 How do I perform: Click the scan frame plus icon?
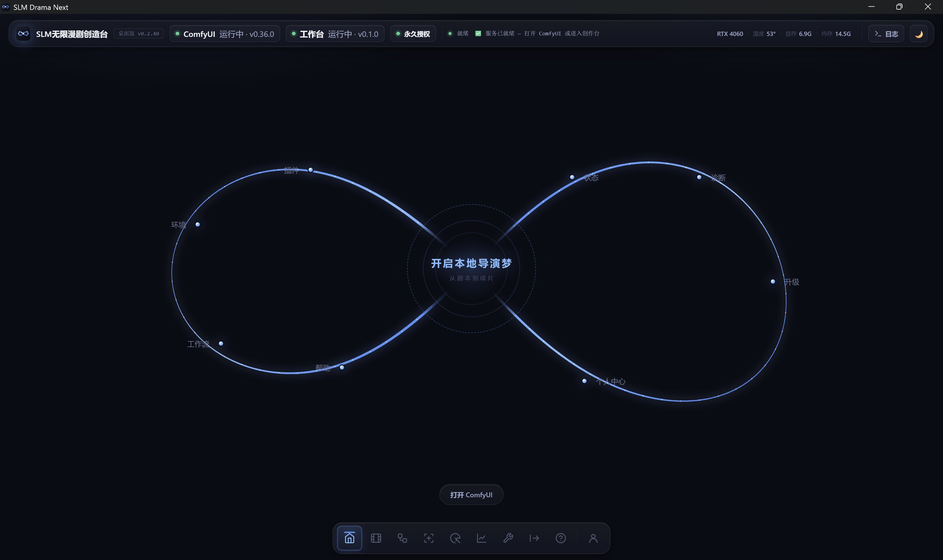pos(429,538)
